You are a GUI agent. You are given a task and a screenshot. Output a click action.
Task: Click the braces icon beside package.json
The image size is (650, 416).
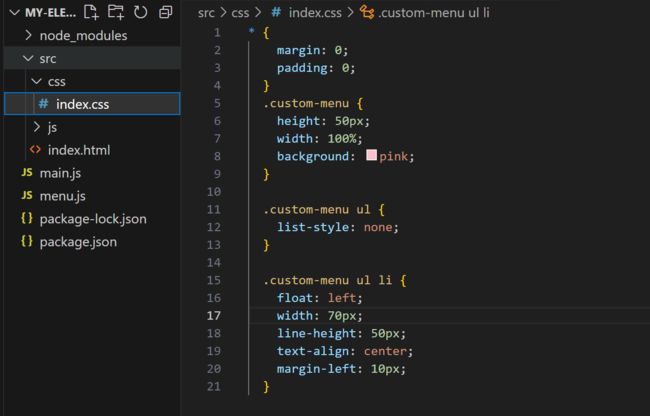27,241
